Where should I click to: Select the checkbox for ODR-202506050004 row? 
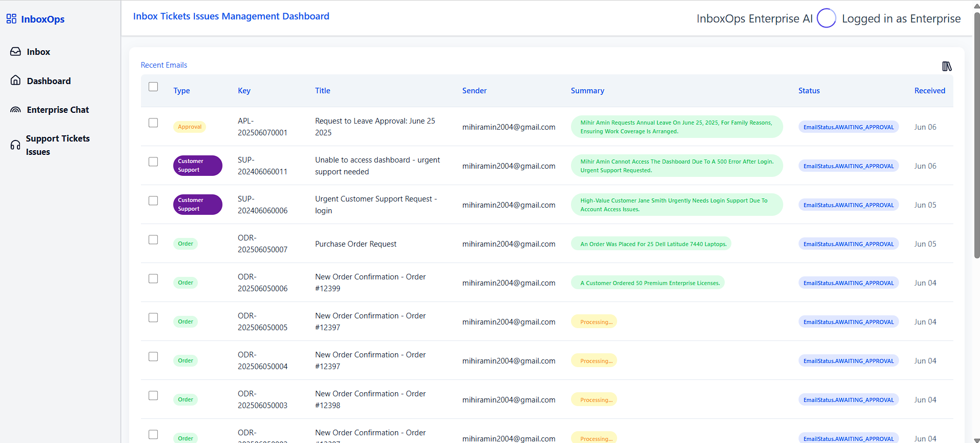coord(153,356)
